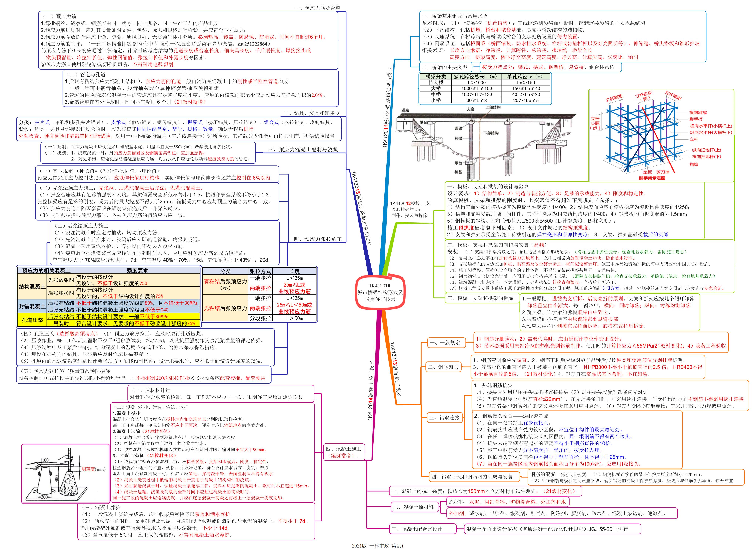Select the yellow 孔道压浆 table cell
Viewport: 756px width, 549px height.
(x=32, y=320)
